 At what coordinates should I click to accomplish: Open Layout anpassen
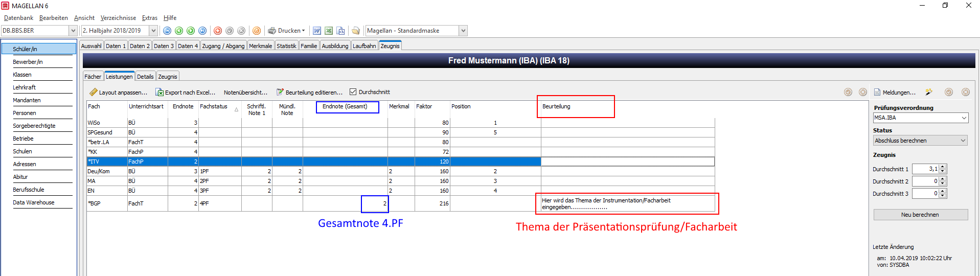[119, 93]
